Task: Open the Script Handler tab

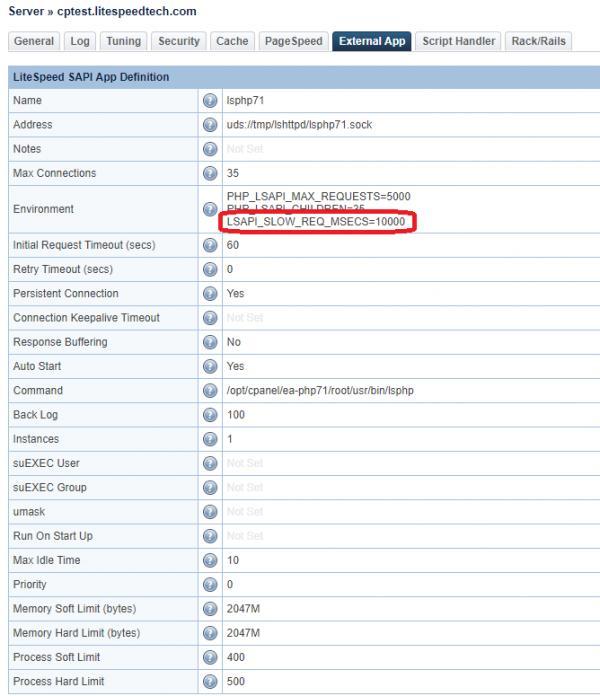Action: click(458, 41)
